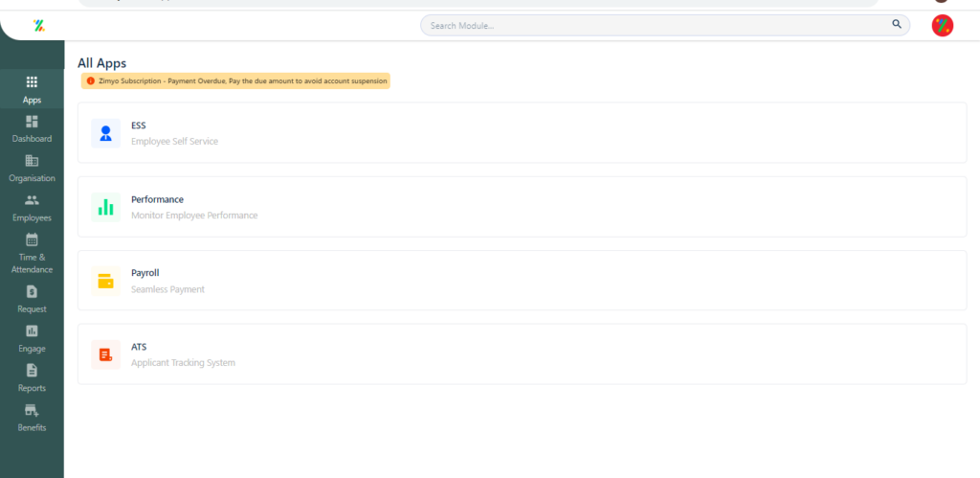980x478 pixels.
Task: Open the user profile avatar
Action: tap(943, 26)
